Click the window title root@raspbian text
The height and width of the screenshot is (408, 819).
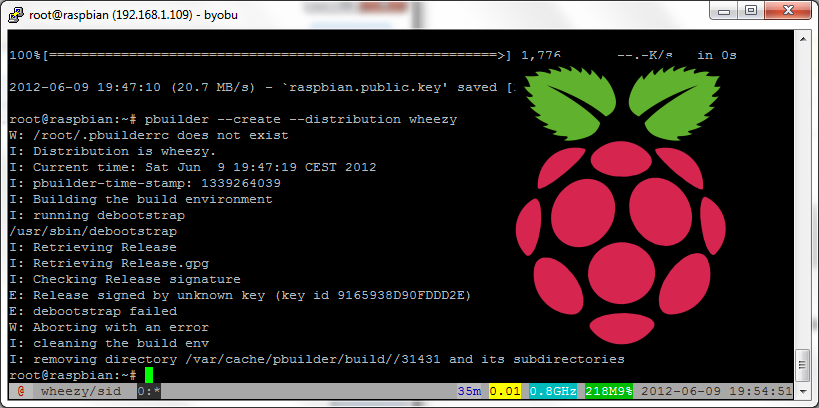point(133,15)
